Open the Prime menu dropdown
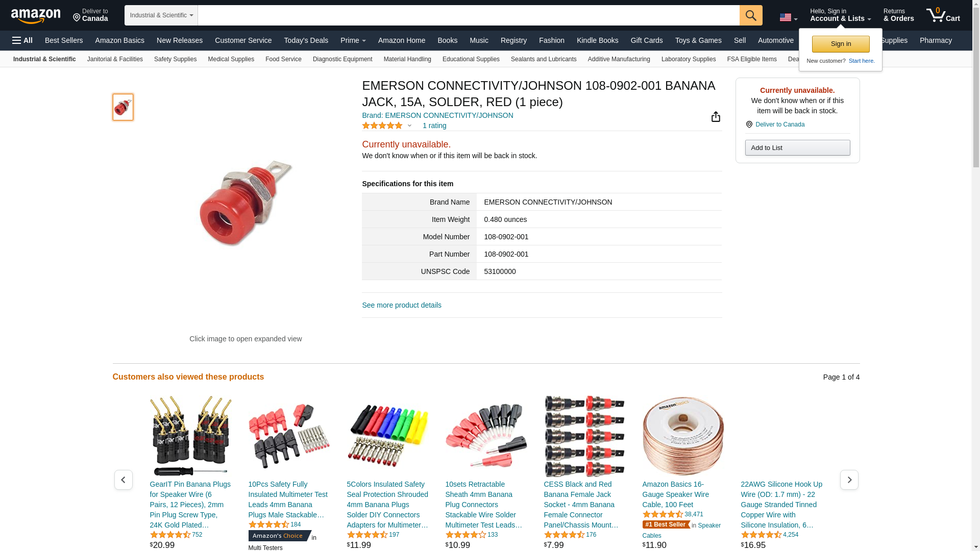980x551 pixels. point(353,40)
